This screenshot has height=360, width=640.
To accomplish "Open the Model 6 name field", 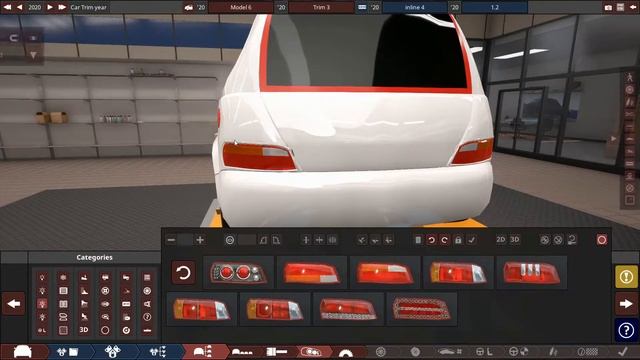I will (x=241, y=7).
